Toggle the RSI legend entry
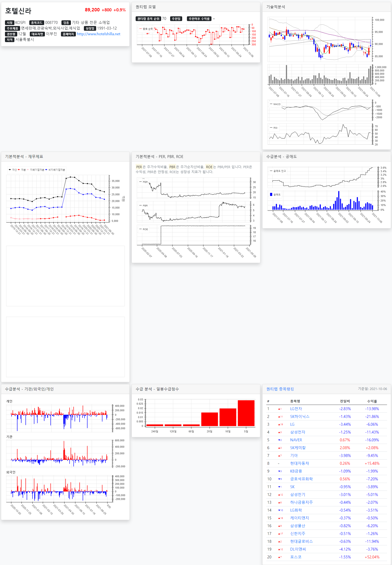Screen dimensions: 392x565 (274, 128)
